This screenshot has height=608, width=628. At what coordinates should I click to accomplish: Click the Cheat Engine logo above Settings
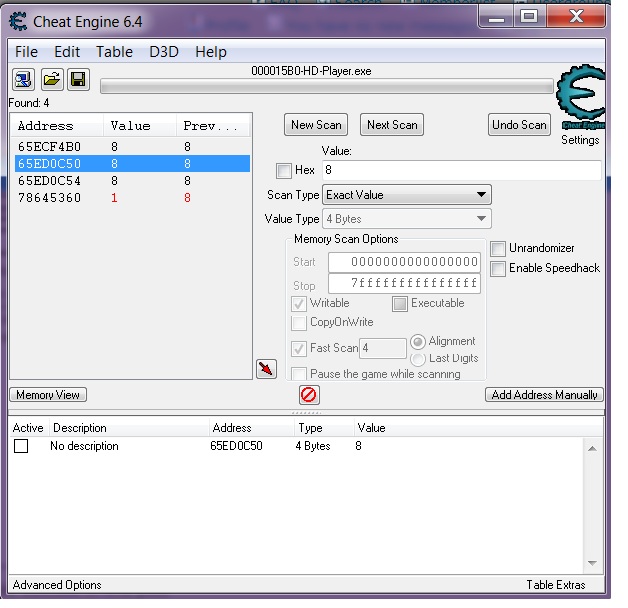click(x=580, y=97)
